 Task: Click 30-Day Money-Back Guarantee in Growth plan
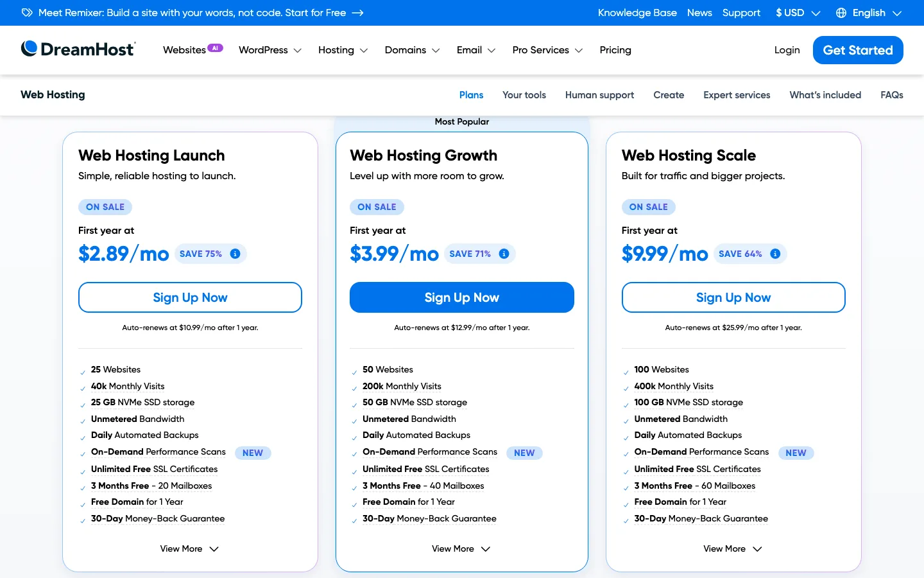pos(429,519)
